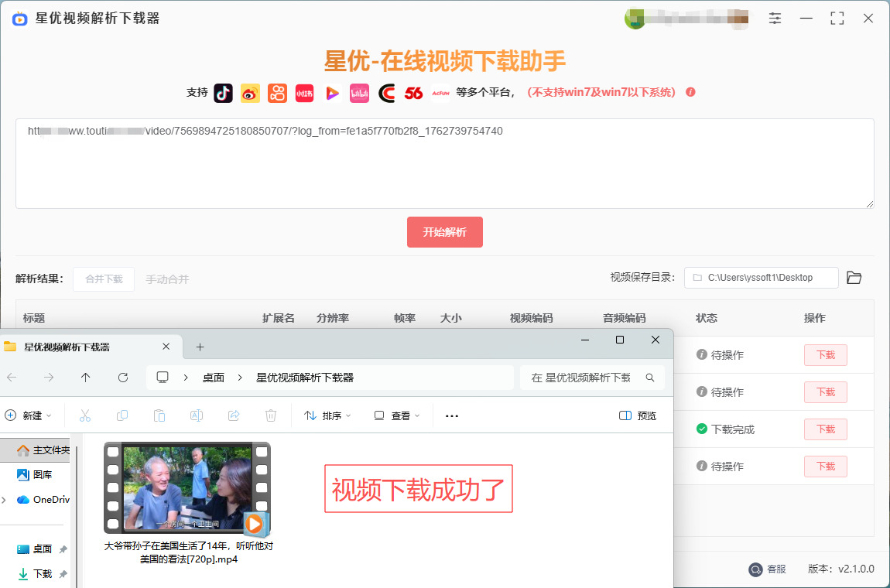Click the Delete trash icon in Explorer
Screen dimensions: 890x588
[x=271, y=416]
